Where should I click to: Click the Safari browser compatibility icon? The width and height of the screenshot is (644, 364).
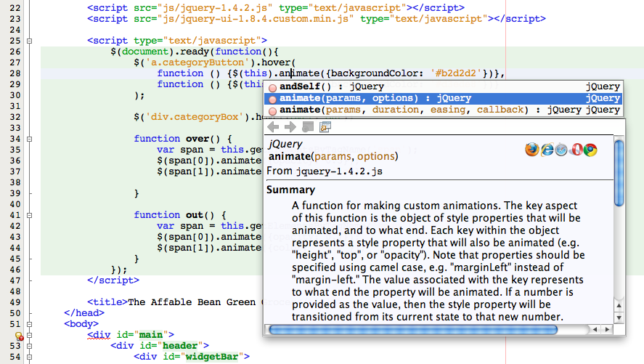[x=561, y=150]
